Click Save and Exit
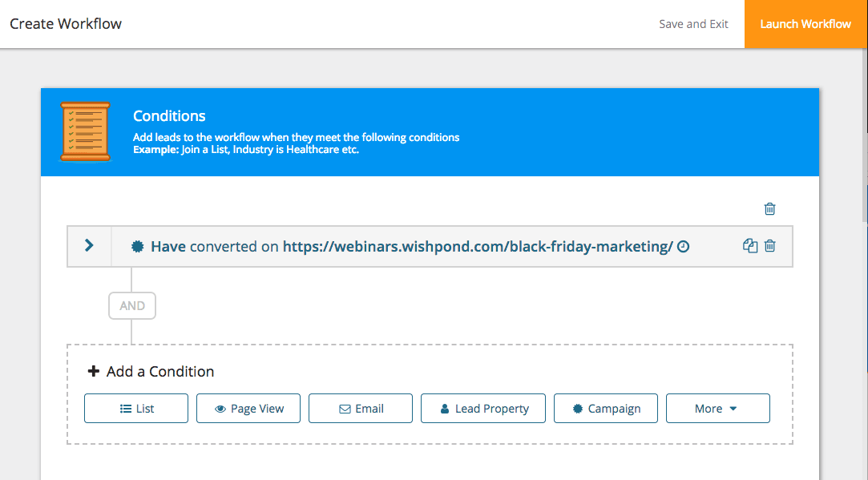 693,24
